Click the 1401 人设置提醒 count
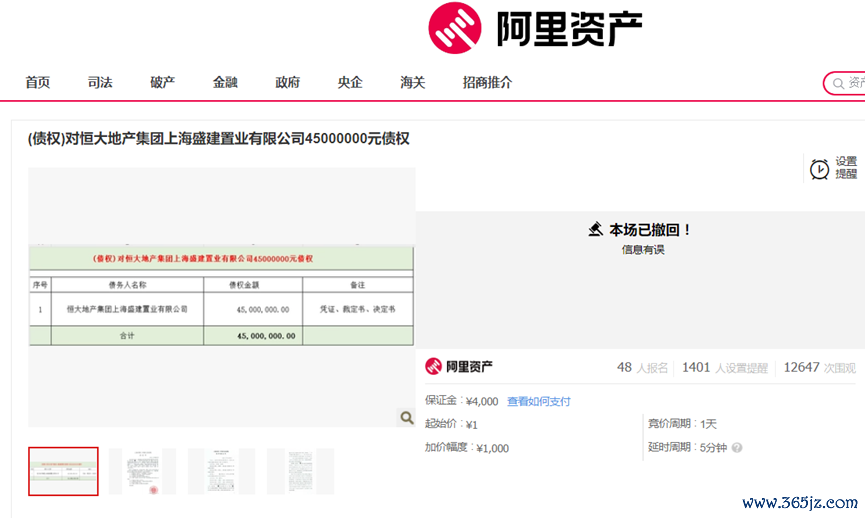The image size is (865, 518). pos(725,368)
